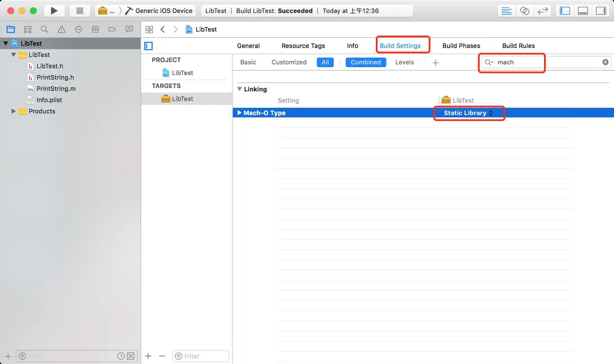The width and height of the screenshot is (614, 364).
Task: Add a build setting with plus
Action: point(436,63)
